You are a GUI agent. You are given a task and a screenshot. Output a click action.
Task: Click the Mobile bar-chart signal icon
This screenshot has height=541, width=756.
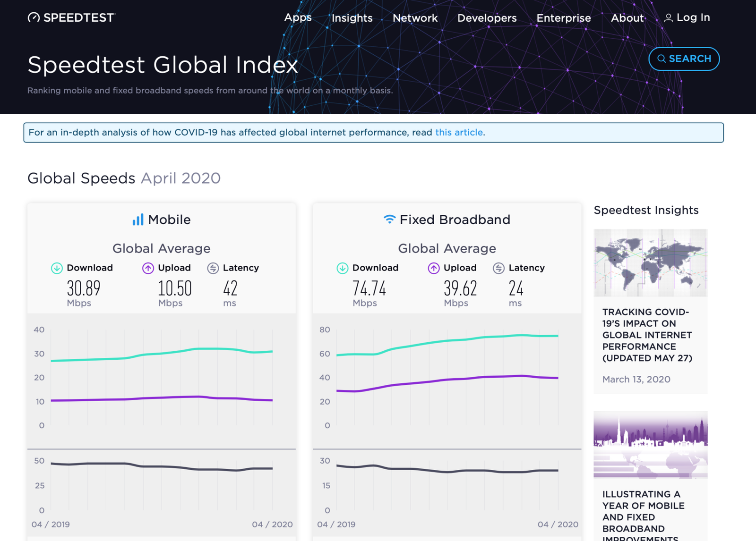[x=138, y=220]
